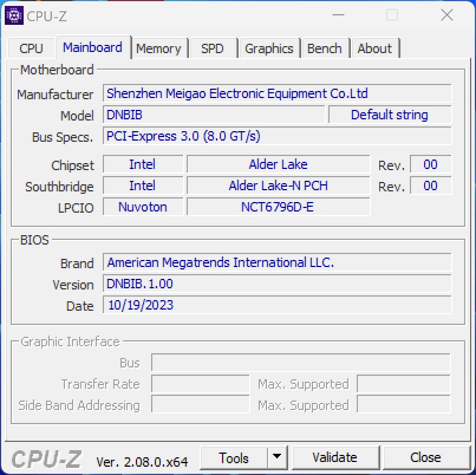Click the Tools button
The image size is (476, 475).
point(234,458)
